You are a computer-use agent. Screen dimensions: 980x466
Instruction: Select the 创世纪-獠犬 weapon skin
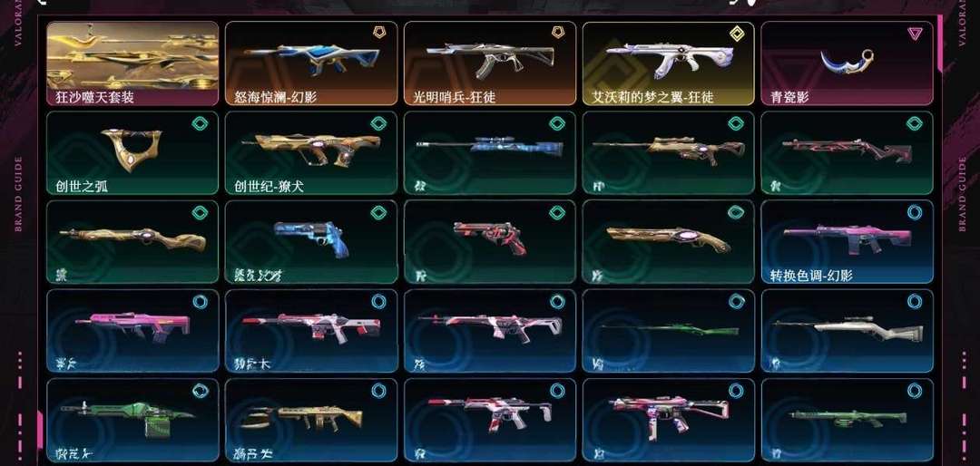click(x=311, y=153)
